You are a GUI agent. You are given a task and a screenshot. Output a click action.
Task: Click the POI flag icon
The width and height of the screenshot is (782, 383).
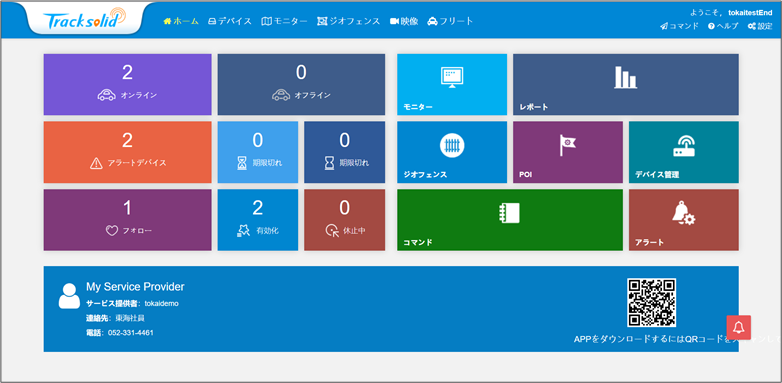coord(568,145)
